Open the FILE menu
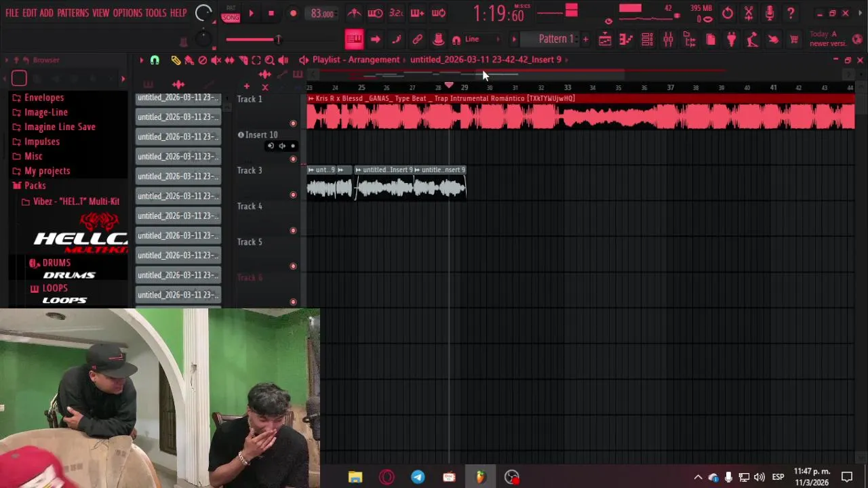The image size is (868, 488). tap(12, 13)
